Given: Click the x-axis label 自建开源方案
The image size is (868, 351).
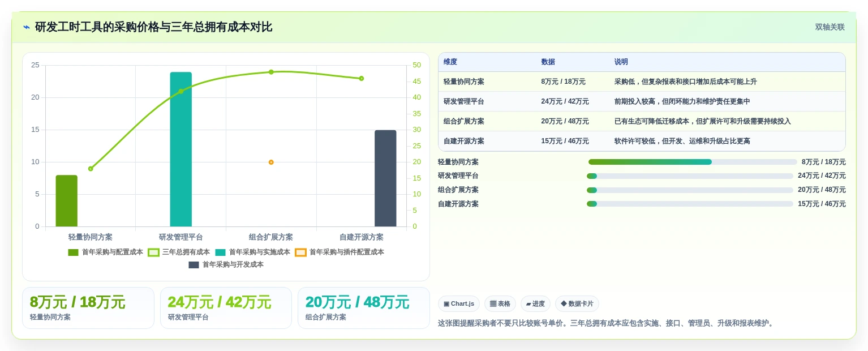Looking at the screenshot, I should [x=362, y=237].
